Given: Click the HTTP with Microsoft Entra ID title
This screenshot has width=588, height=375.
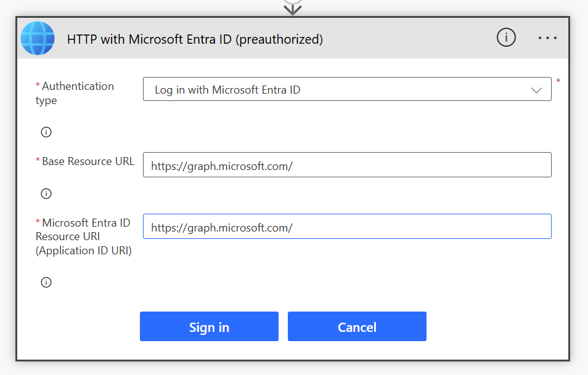Looking at the screenshot, I should pos(195,39).
